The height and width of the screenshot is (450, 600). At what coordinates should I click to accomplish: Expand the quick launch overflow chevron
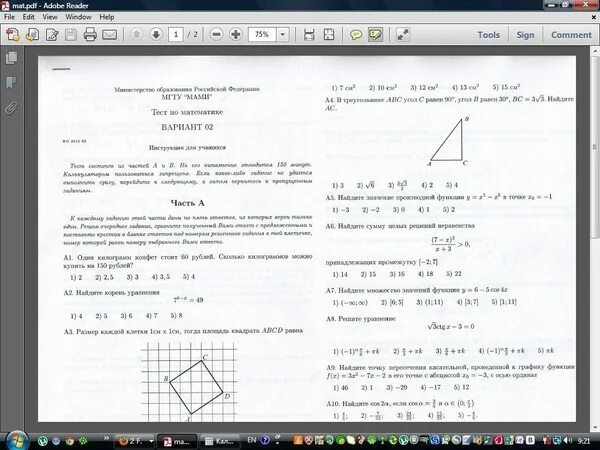click(106, 438)
